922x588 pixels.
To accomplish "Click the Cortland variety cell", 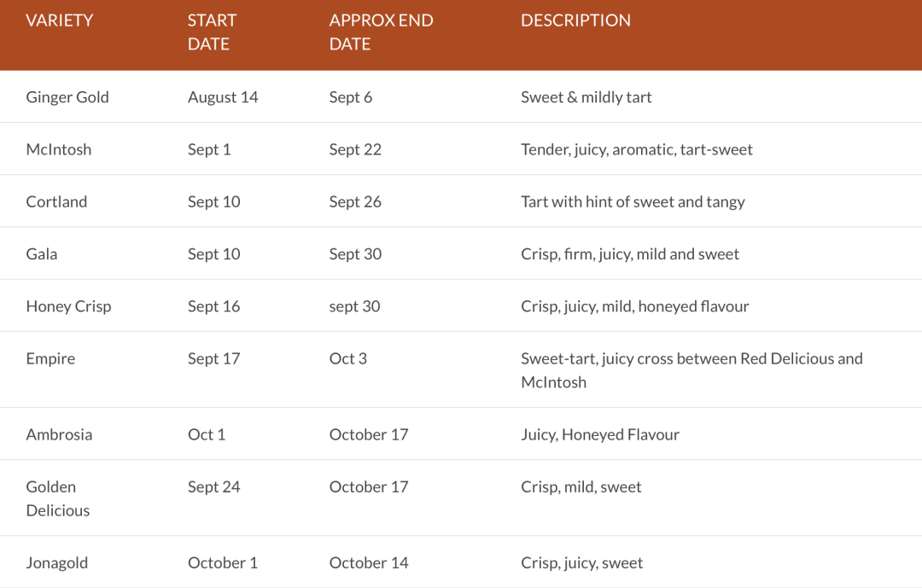I will [56, 201].
